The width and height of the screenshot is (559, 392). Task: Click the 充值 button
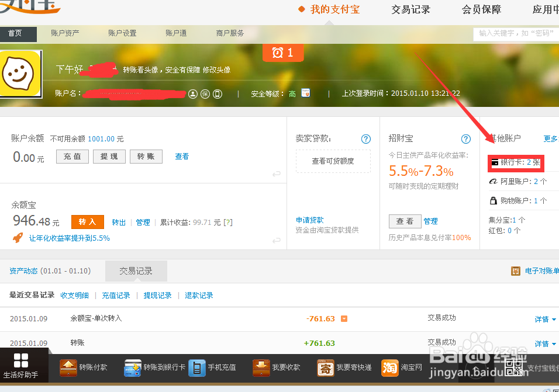point(73,157)
